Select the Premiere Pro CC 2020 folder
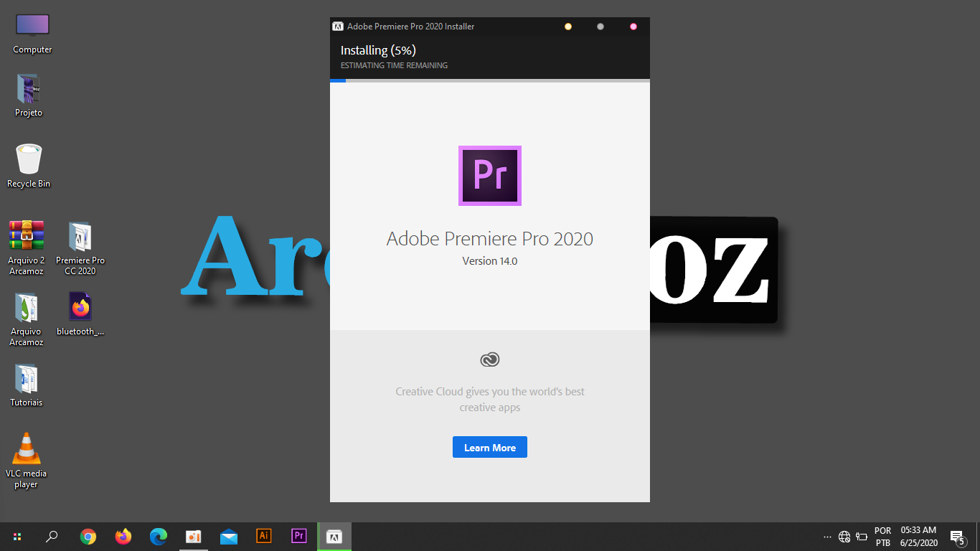 tap(80, 248)
